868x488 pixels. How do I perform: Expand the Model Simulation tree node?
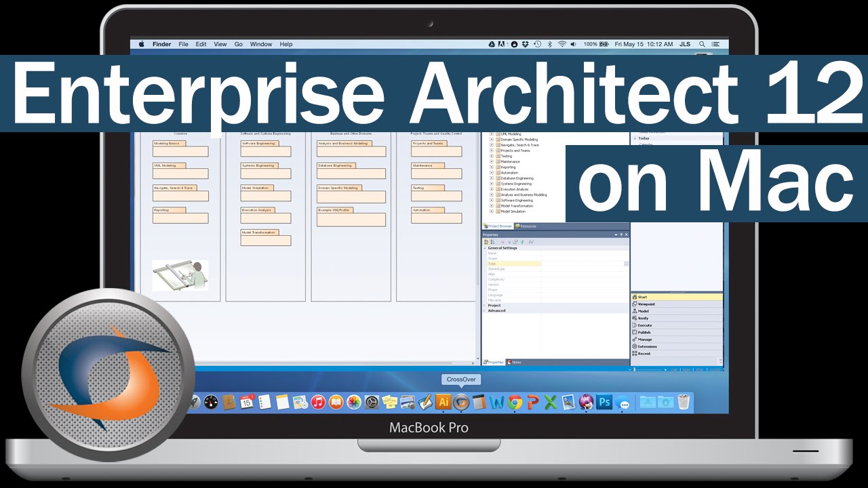pyautogui.click(x=492, y=211)
